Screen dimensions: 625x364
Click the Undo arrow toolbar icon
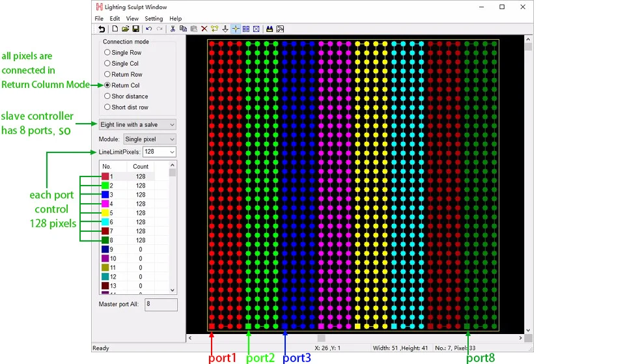[x=149, y=29]
